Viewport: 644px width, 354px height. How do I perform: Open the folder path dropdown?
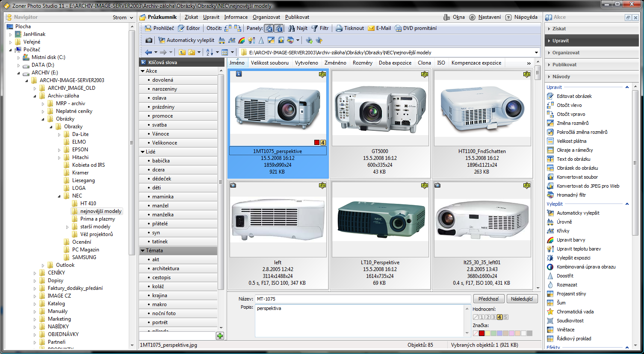[536, 53]
